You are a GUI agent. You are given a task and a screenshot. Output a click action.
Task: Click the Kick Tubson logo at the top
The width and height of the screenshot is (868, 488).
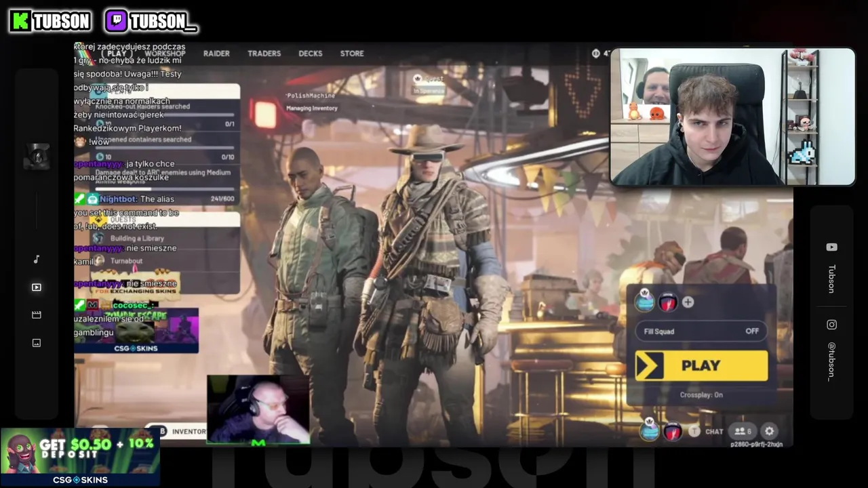point(51,21)
